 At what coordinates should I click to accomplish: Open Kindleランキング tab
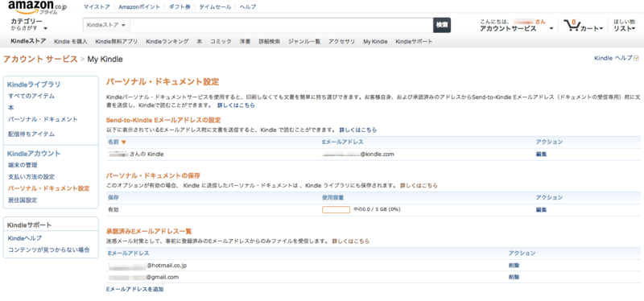167,42
